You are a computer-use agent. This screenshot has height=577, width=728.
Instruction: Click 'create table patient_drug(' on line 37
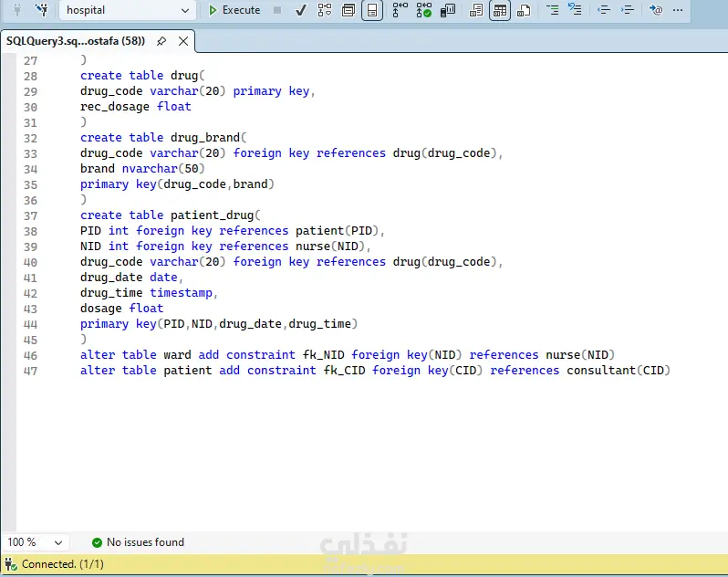(x=171, y=215)
